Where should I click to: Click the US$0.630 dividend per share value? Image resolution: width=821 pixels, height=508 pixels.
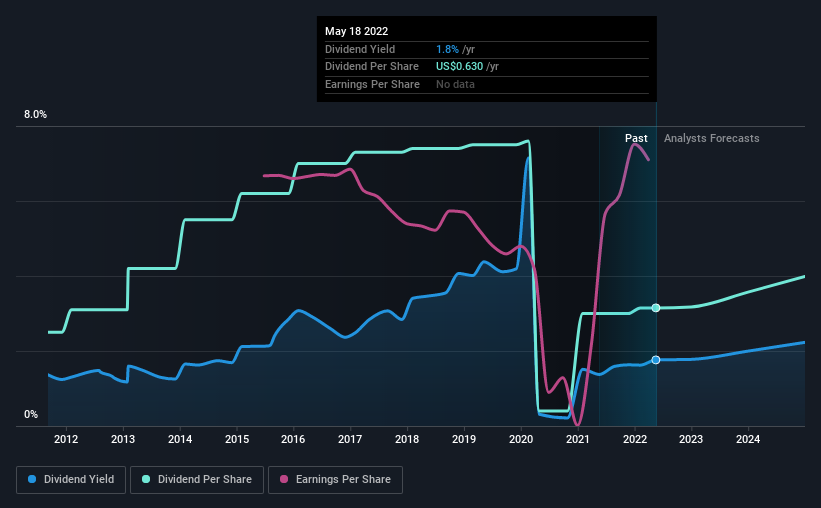pyautogui.click(x=459, y=67)
